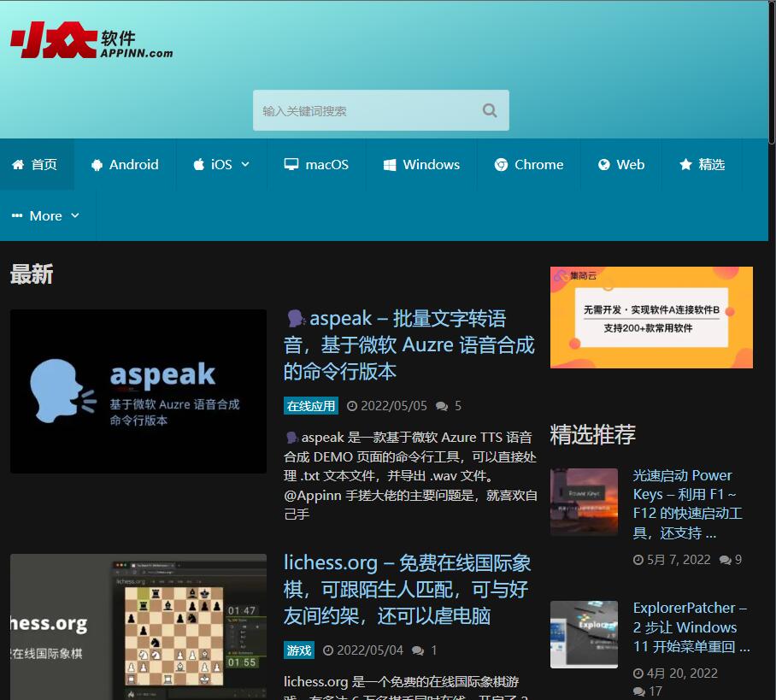This screenshot has width=776, height=700.
Task: Click the 在线应用 category tag
Action: (x=311, y=406)
